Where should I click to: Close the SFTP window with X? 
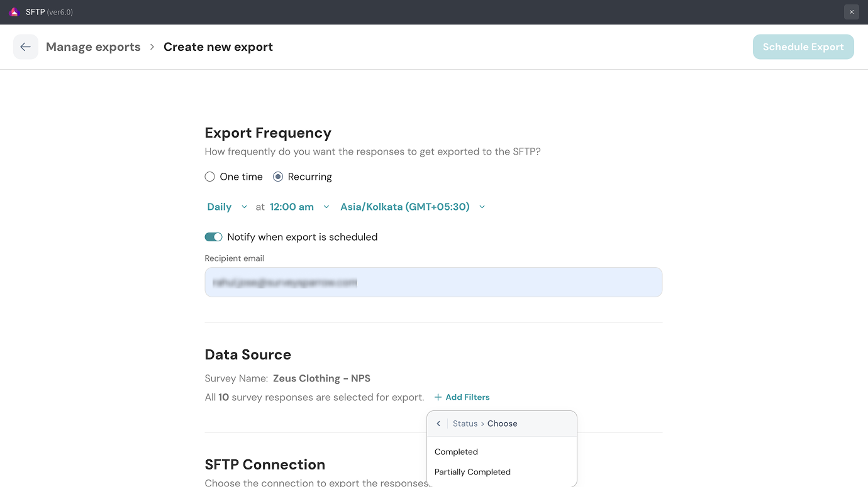tap(851, 12)
